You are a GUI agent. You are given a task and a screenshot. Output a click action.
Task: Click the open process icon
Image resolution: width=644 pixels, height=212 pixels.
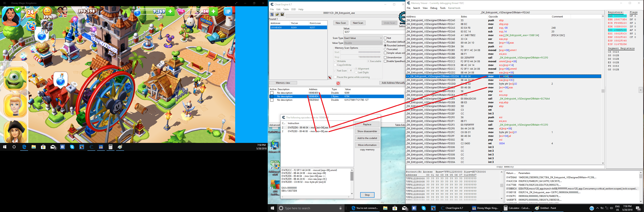(272, 15)
